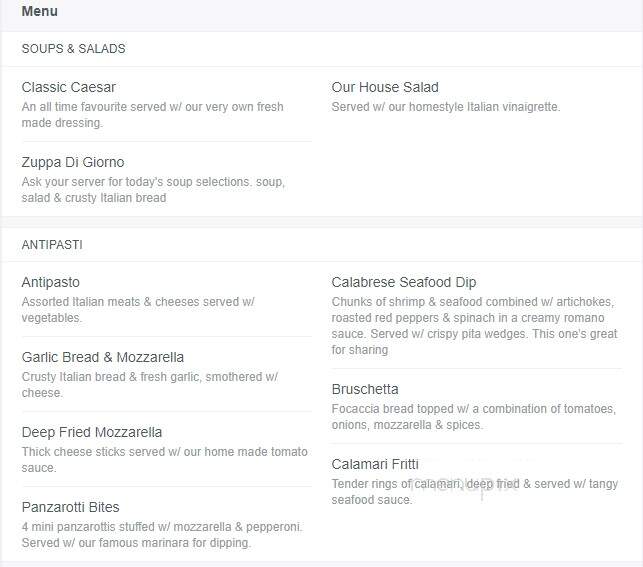This screenshot has width=643, height=567.
Task: Click the Focaccia bread description text
Action: pos(474,417)
